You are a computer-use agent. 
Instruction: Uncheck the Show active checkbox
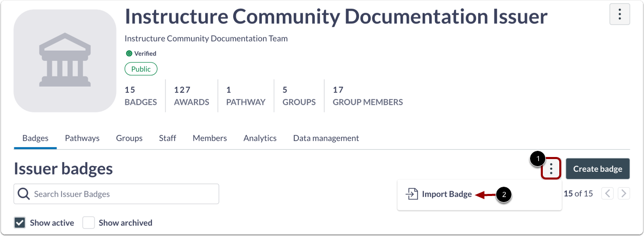pos(20,223)
